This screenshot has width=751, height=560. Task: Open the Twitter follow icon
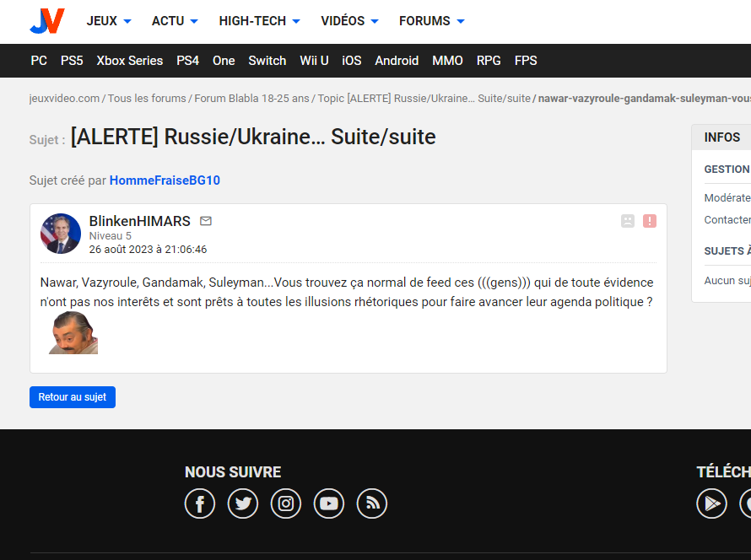pos(243,503)
